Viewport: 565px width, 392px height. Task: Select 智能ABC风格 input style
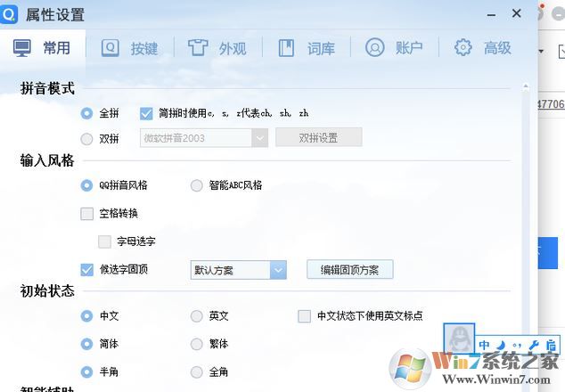click(197, 186)
